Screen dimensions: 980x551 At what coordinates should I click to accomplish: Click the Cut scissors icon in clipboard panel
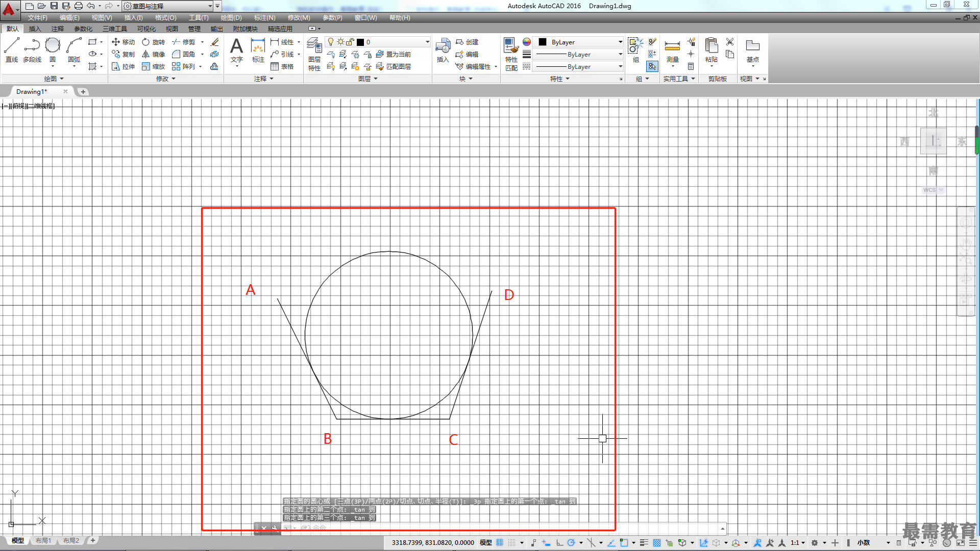(x=730, y=42)
